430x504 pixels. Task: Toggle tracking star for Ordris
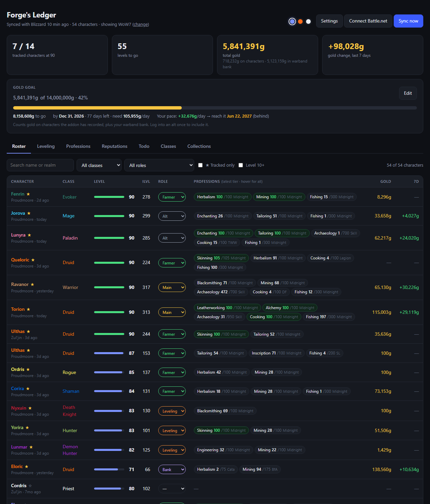click(28, 370)
